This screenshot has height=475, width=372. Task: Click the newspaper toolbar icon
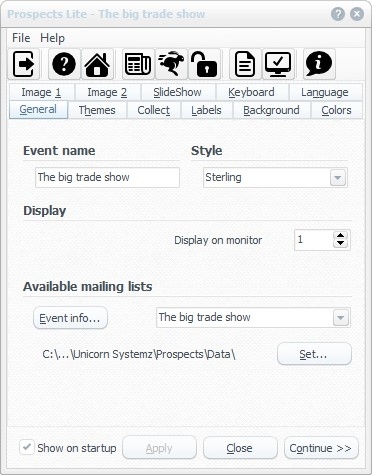(138, 64)
